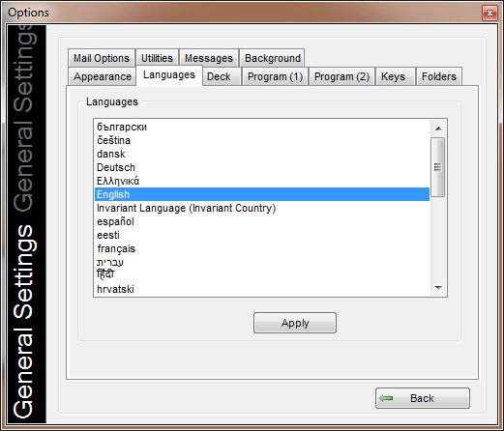Close the Options window
The height and width of the screenshot is (431, 504).
489,13
